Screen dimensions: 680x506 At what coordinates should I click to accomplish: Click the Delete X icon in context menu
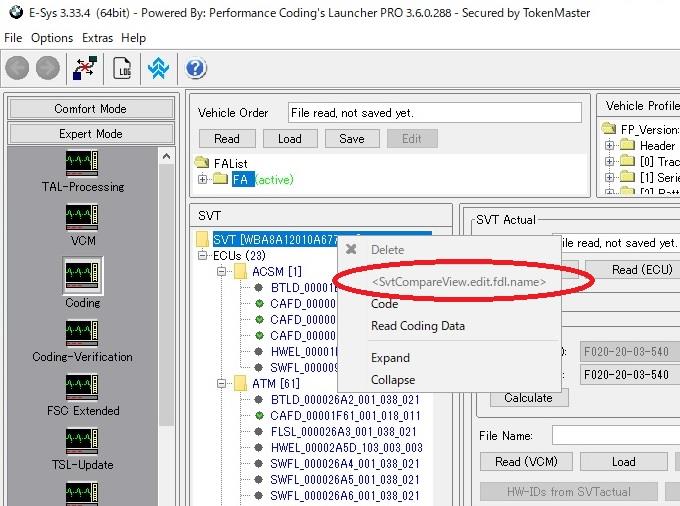click(351, 249)
